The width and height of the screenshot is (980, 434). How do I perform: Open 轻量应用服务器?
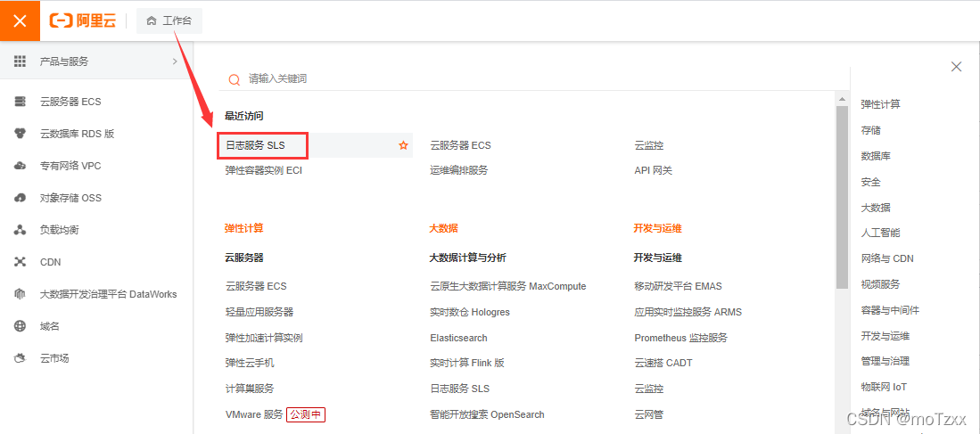click(x=259, y=312)
